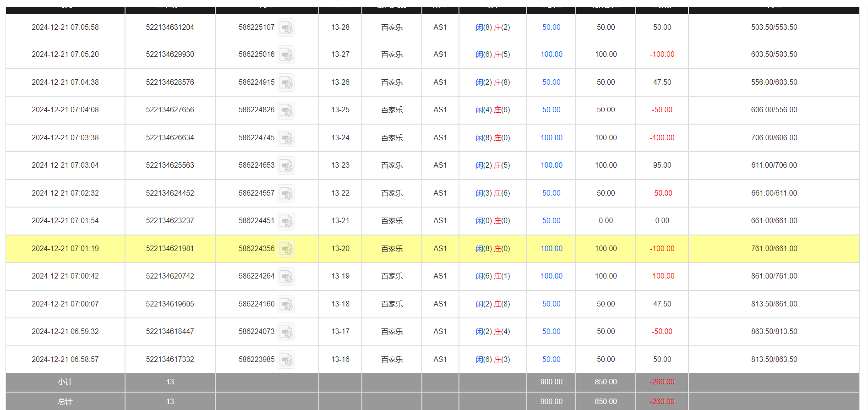Open video replay icon for game 586225107

pyautogui.click(x=286, y=28)
